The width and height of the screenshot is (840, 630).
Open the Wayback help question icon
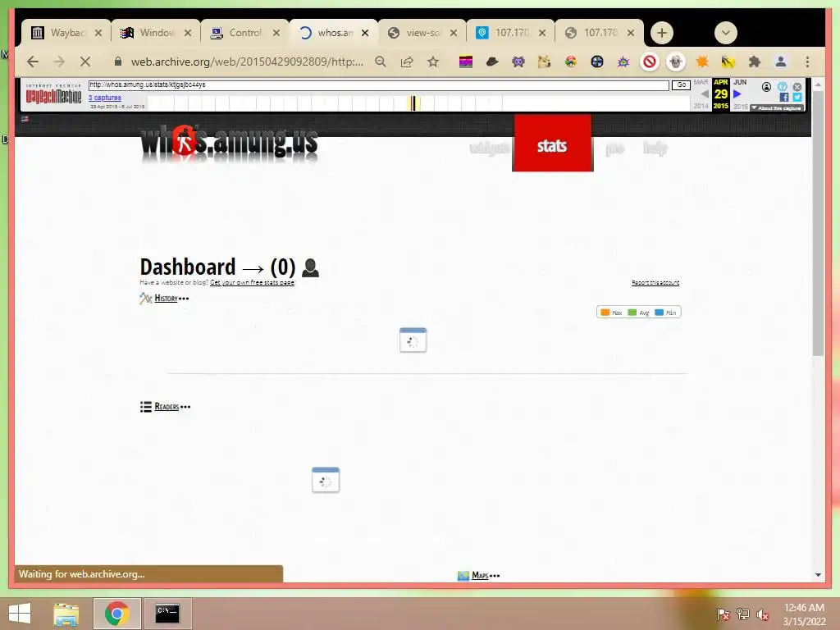click(x=782, y=87)
